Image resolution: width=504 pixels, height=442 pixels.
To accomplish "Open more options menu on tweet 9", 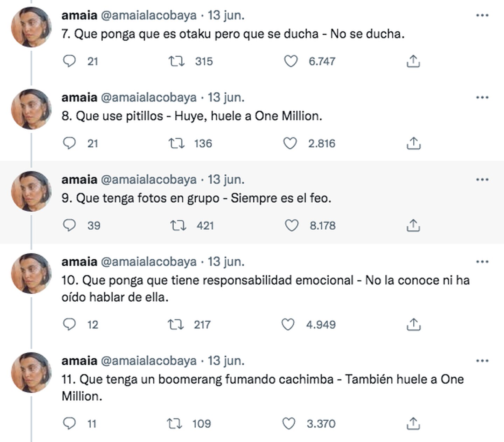I will click(482, 180).
